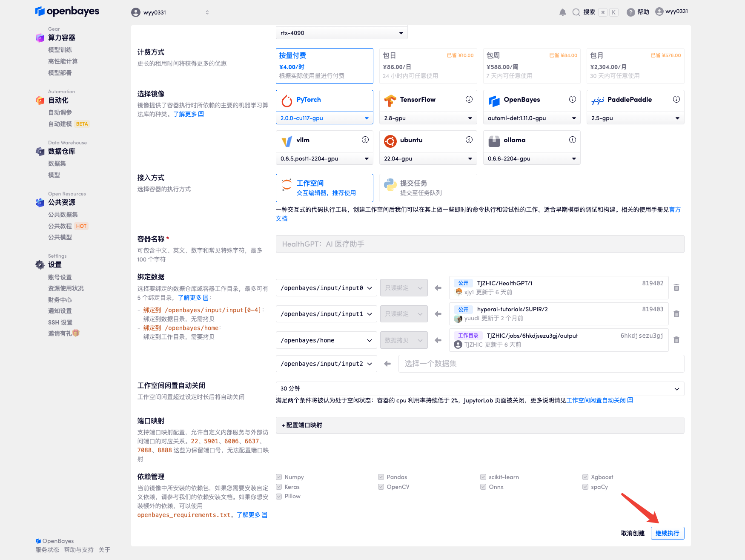This screenshot has height=560, width=745.
Task: Click the PaddlePaddle info icon
Action: click(676, 99)
